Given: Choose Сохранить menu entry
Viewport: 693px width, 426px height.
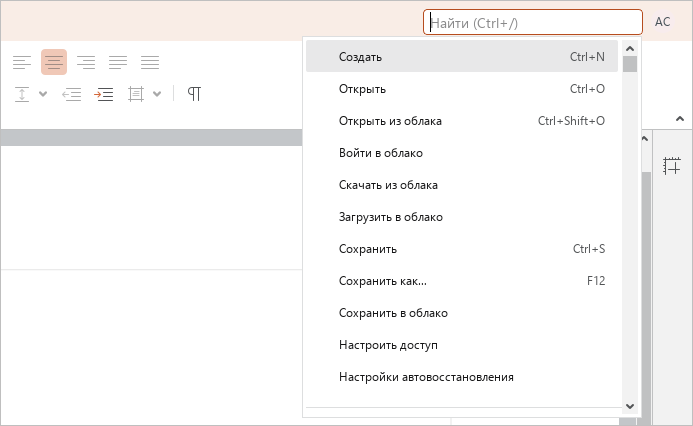Looking at the screenshot, I should pos(462,249).
